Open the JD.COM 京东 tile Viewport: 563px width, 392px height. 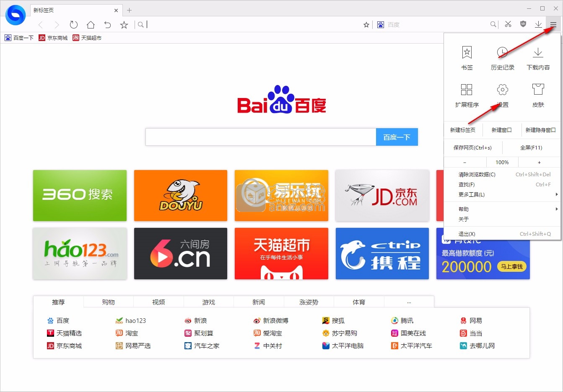coord(382,195)
